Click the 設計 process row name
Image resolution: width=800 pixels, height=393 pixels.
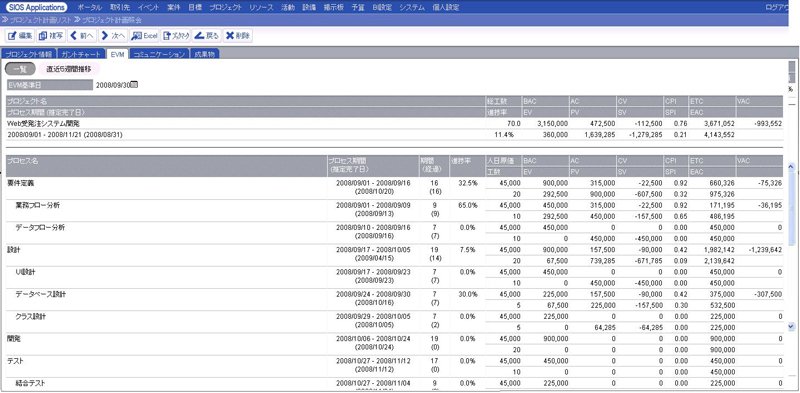[13, 250]
